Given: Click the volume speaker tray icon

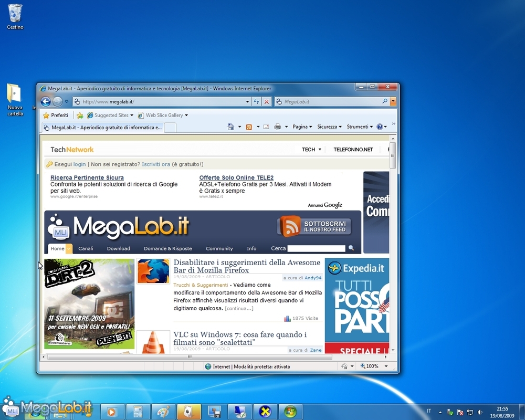Looking at the screenshot, I should tap(480, 412).
